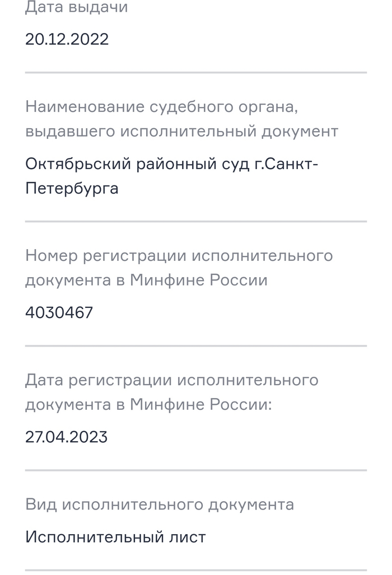Click the "Вид исполнительного документа" label
Viewport: 392px width, 575px height.
[x=159, y=504]
